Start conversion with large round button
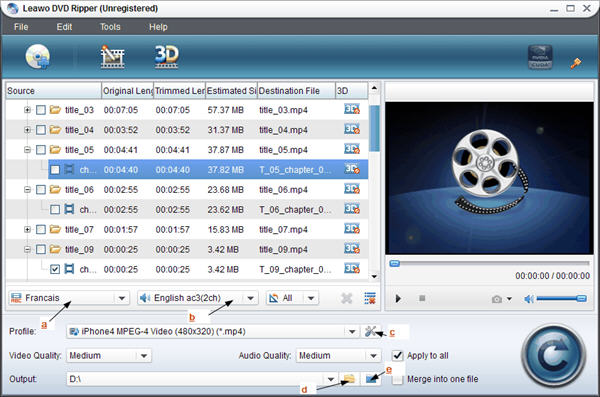Image resolution: width=600 pixels, height=397 pixels. tap(553, 356)
